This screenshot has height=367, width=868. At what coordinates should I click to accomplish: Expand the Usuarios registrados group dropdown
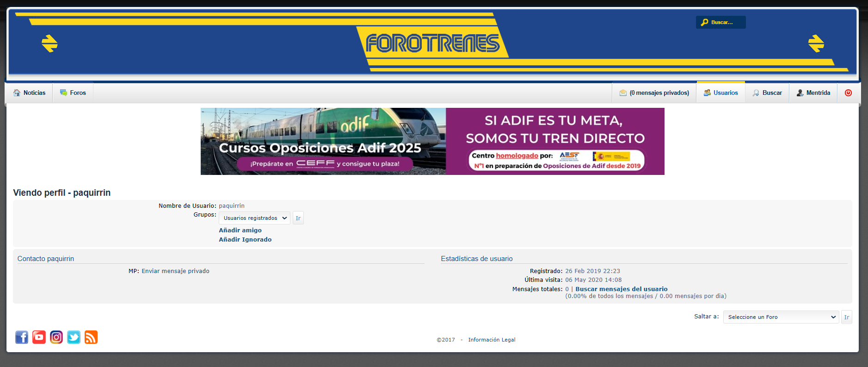254,218
